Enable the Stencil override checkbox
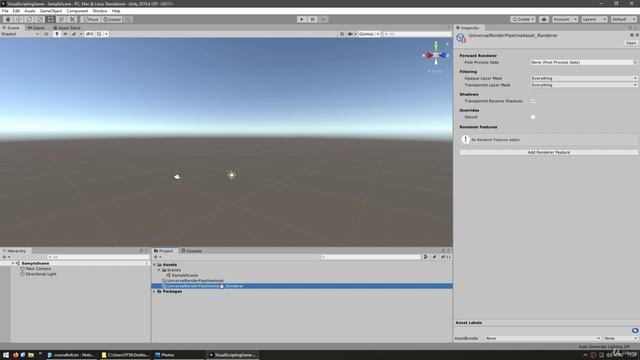The image size is (640, 360). tap(533, 117)
